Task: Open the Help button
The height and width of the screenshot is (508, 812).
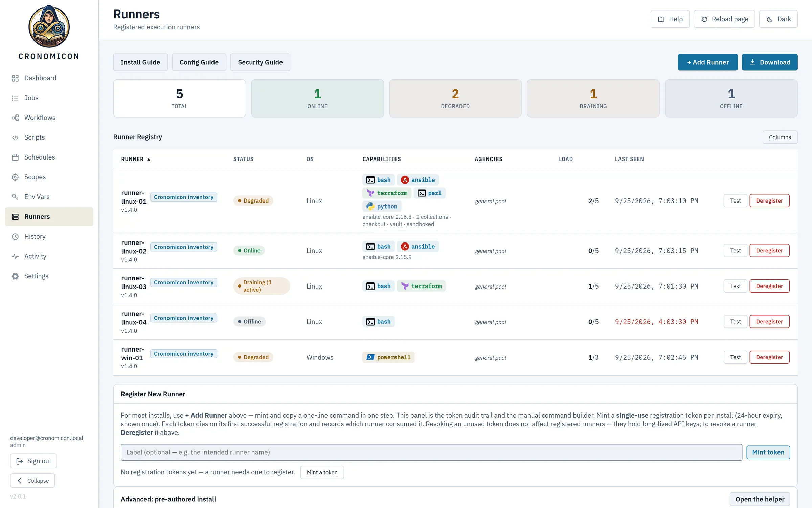Action: click(670, 19)
